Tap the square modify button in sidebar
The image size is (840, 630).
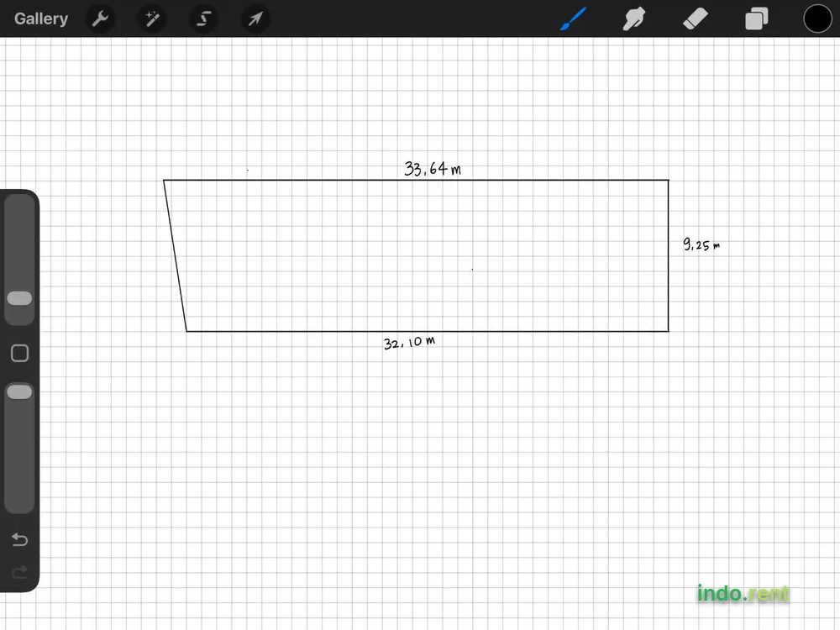point(20,353)
